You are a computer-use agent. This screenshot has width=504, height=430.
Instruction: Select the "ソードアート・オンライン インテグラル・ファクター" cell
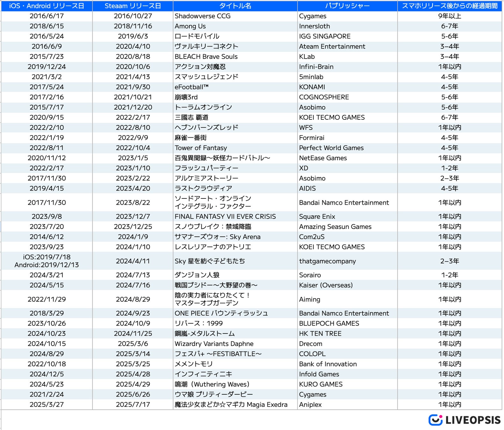tap(235, 203)
